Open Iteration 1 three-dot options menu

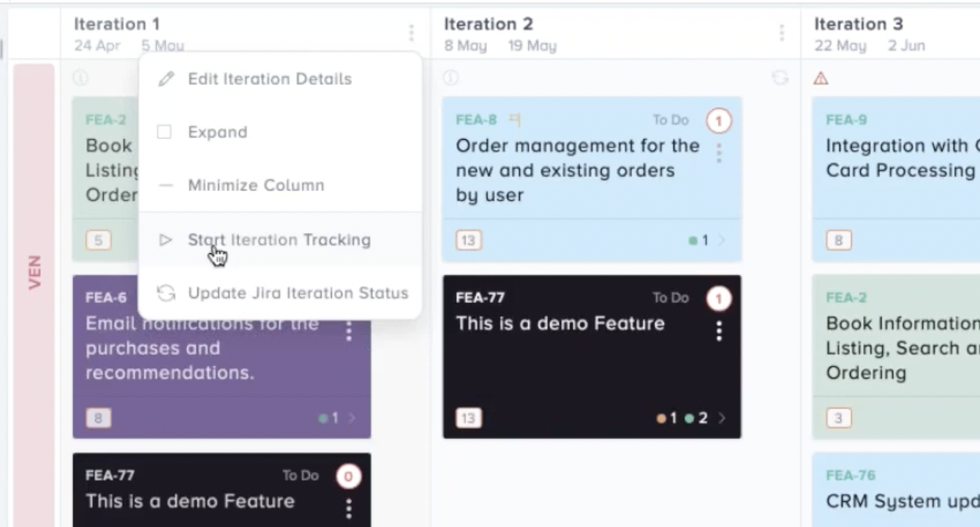[x=411, y=33]
